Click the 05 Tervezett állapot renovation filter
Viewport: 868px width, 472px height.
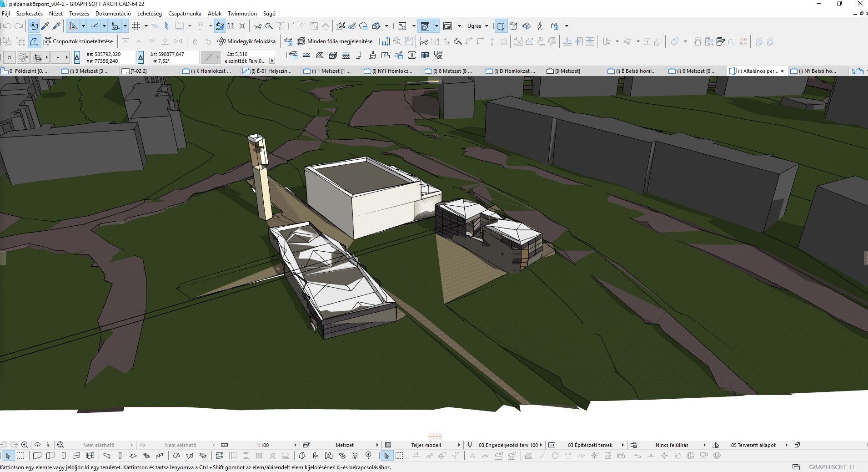(753, 445)
